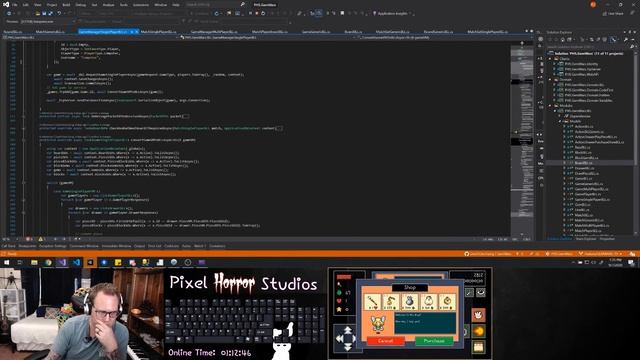Click the Undo toolbar icon
This screenshot has height=360, width=640.
click(59, 13)
